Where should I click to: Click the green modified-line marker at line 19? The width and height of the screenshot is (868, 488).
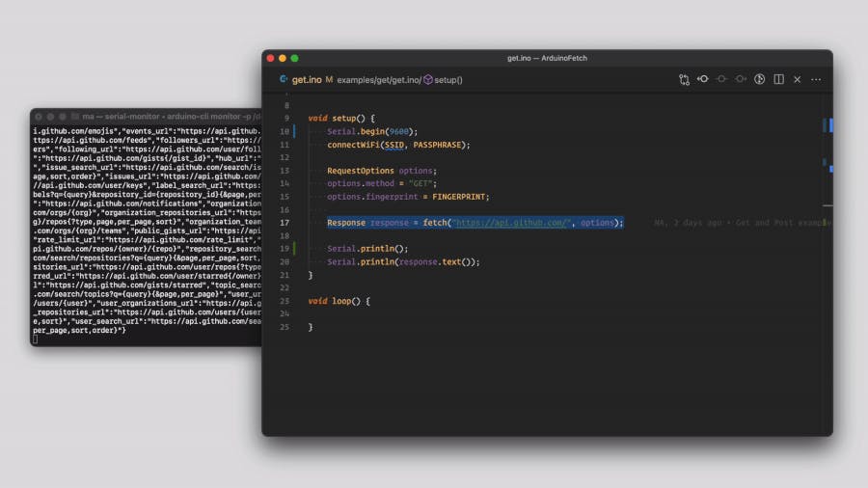point(294,249)
